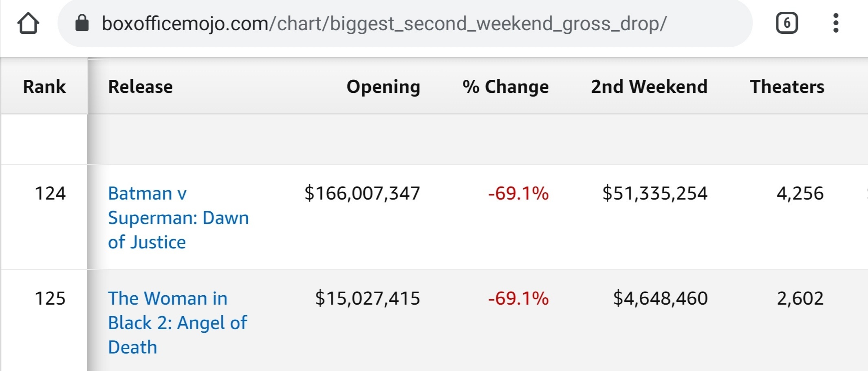Tap the padlock site security icon

[82, 23]
